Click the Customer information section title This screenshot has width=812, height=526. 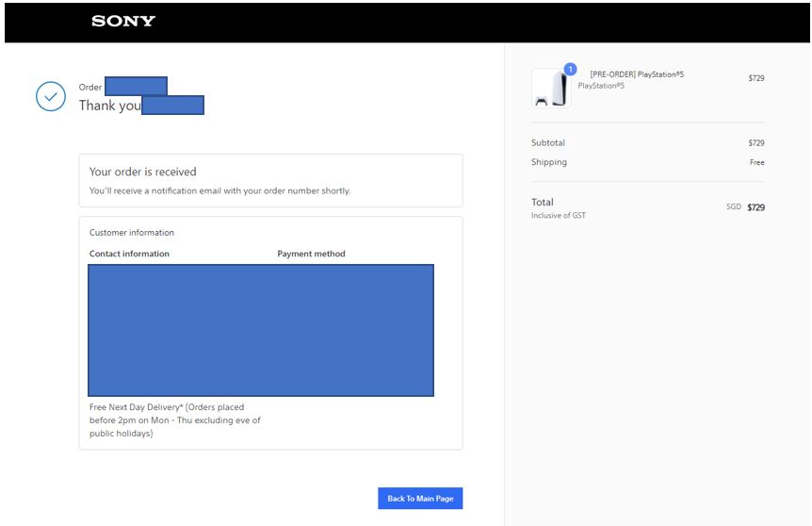click(x=132, y=233)
